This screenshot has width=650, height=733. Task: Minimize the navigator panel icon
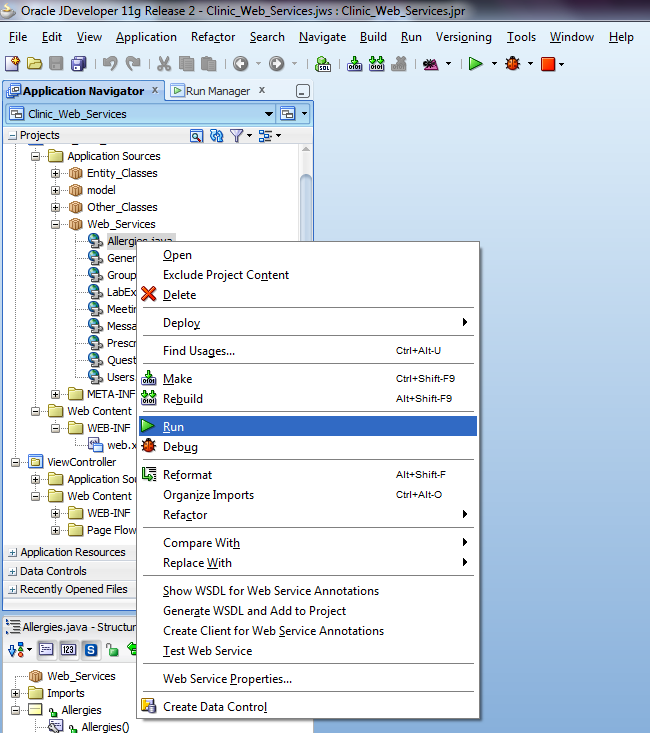pyautogui.click(x=303, y=91)
